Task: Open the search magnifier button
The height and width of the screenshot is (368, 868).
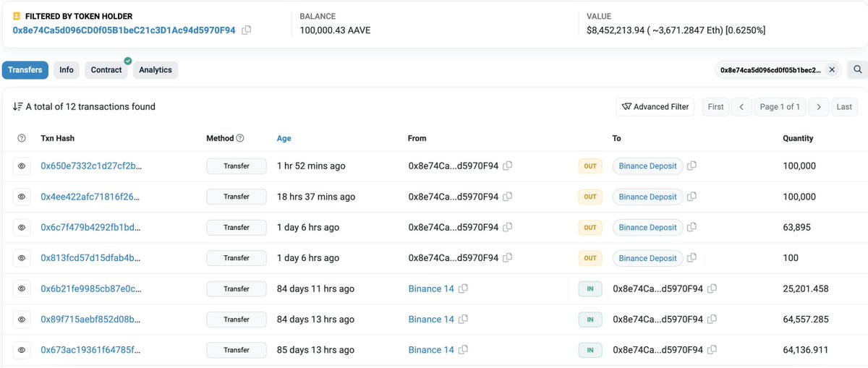Action: pyautogui.click(x=856, y=70)
